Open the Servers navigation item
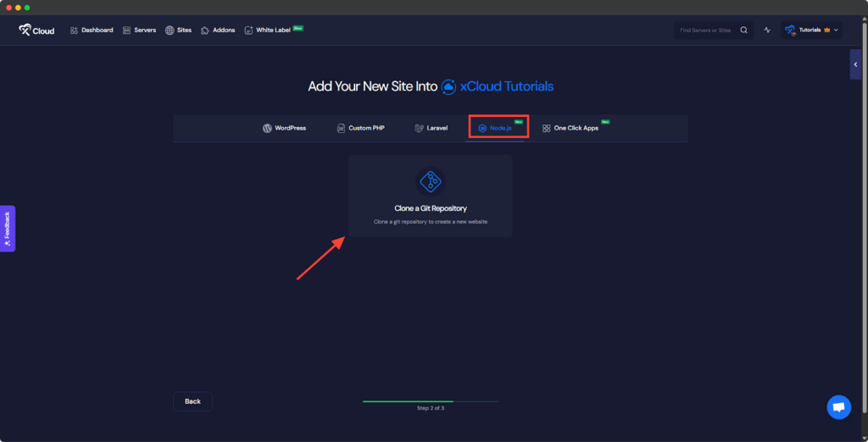This screenshot has height=442, width=868. 139,30
